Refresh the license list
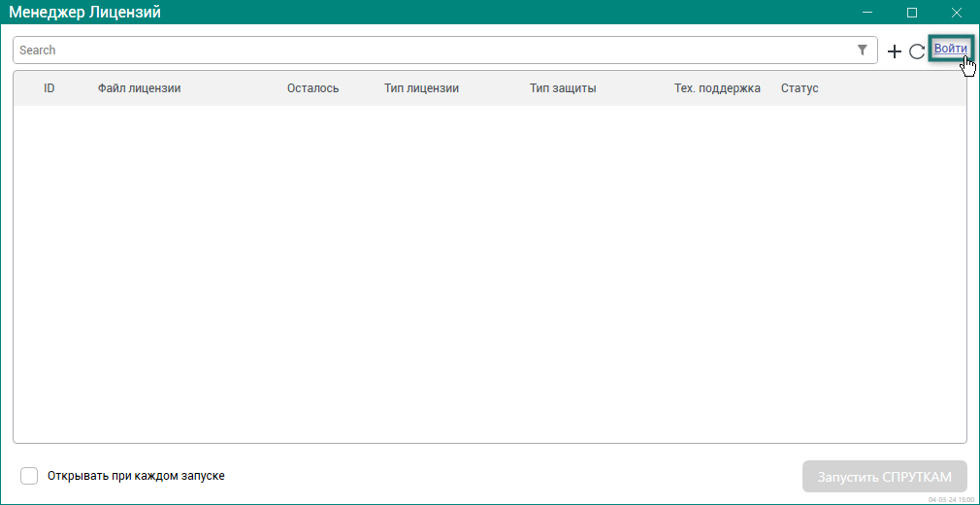 [x=916, y=51]
